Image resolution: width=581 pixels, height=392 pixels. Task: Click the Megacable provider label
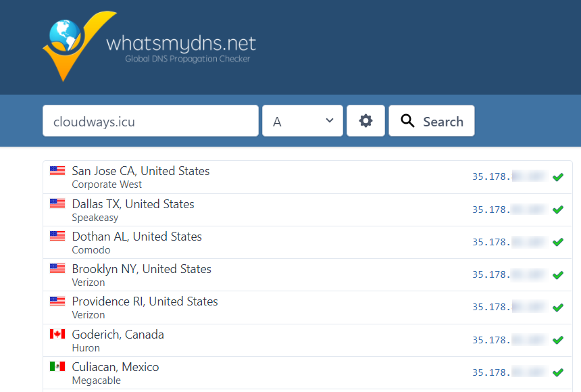97,381
